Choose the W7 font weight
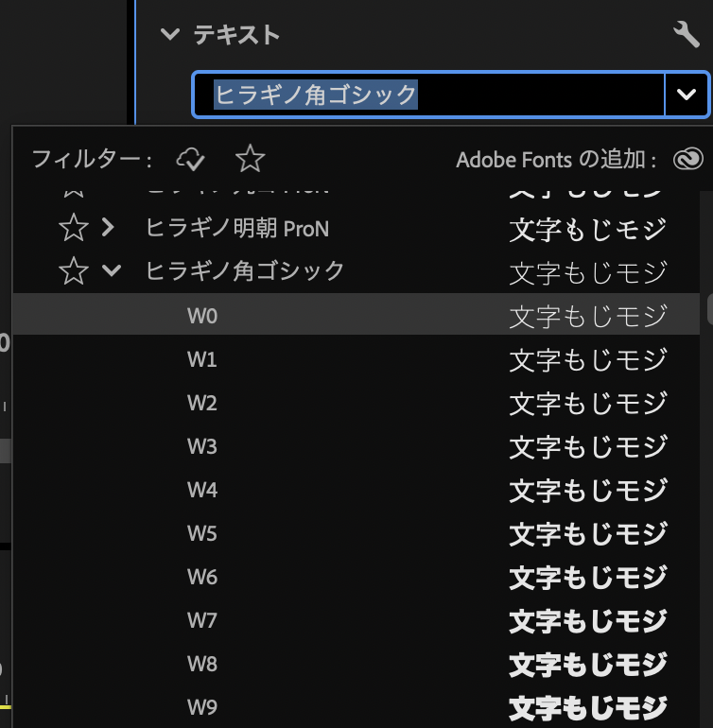 (356, 620)
